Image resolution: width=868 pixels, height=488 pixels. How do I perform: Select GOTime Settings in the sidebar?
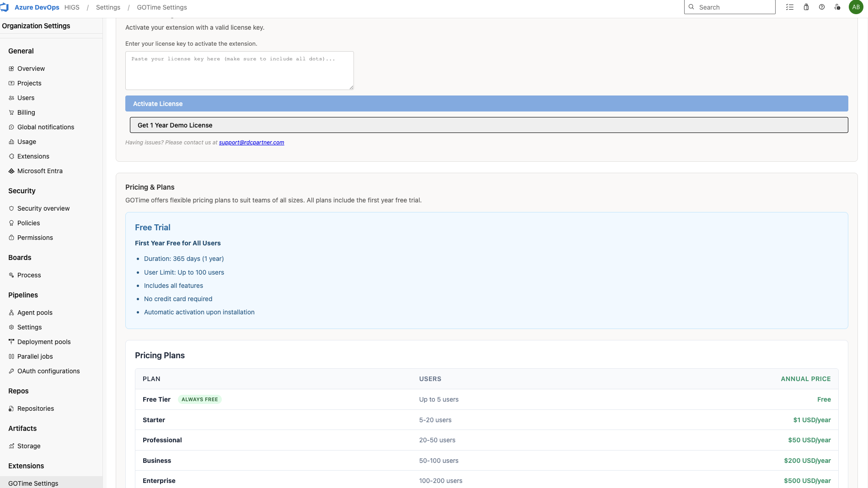coord(33,483)
